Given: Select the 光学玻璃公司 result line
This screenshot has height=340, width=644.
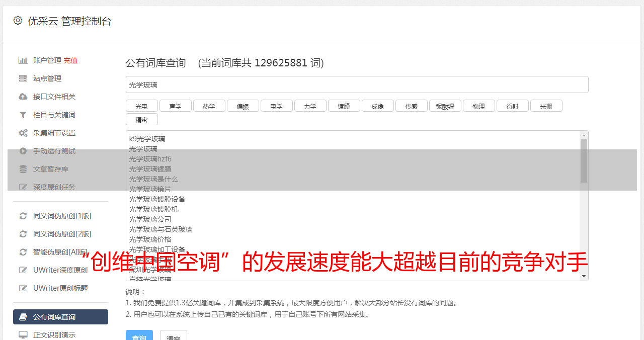Looking at the screenshot, I should 150,219.
